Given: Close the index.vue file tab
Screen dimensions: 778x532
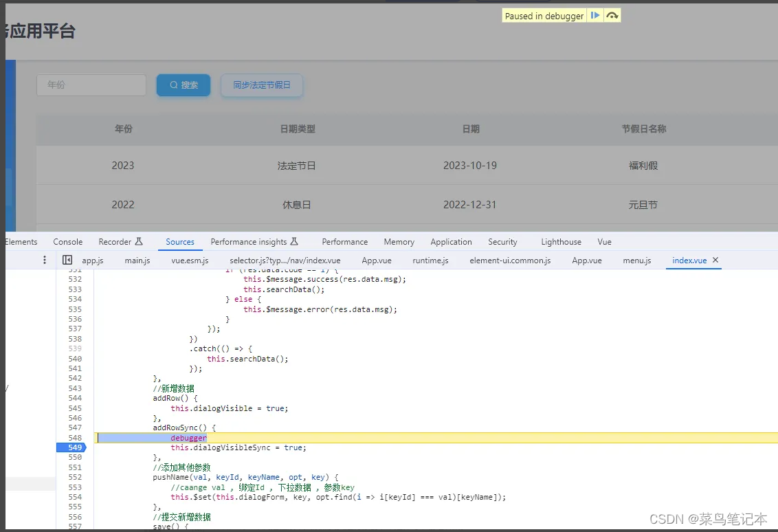Looking at the screenshot, I should pos(715,260).
